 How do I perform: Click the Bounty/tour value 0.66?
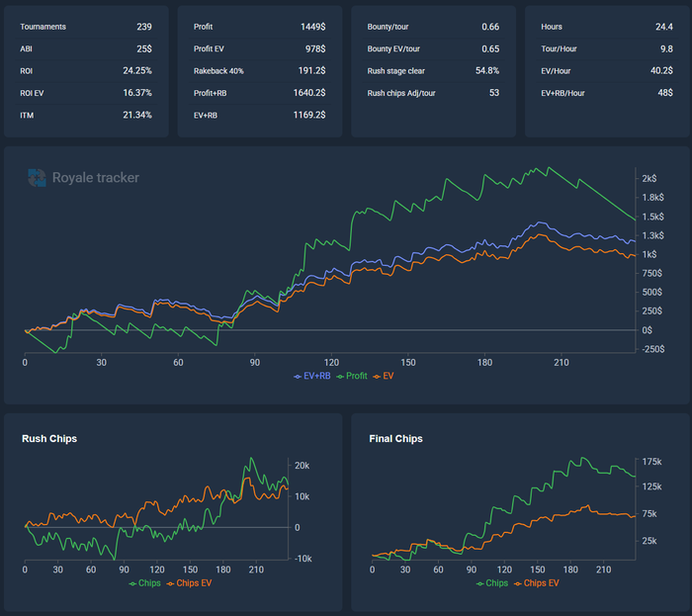[x=490, y=27]
